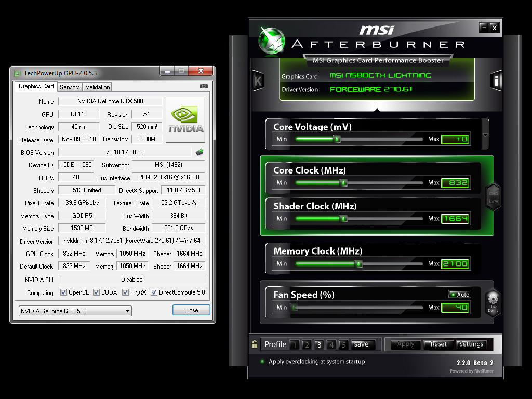
Task: Select profile slot 3
Action: coord(319,345)
